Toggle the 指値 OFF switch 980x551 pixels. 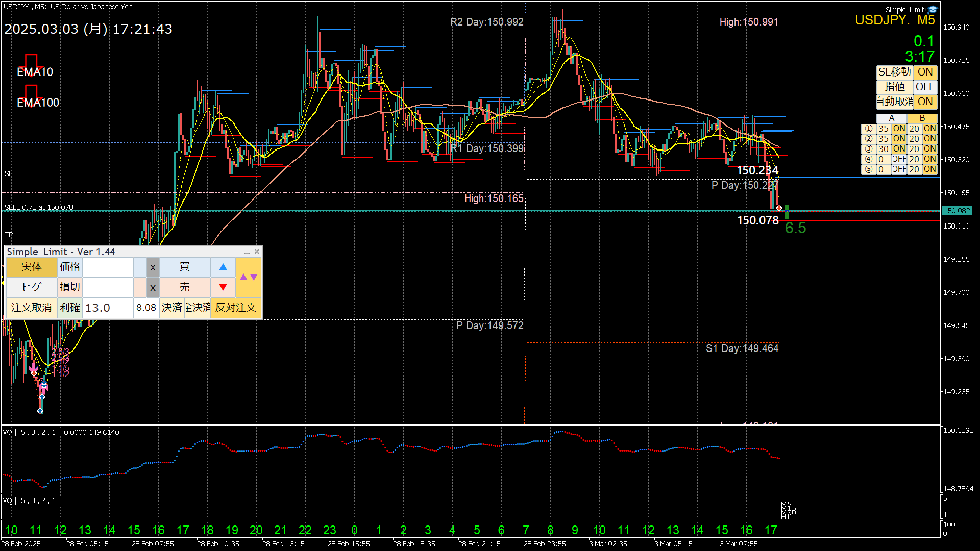[x=925, y=87]
